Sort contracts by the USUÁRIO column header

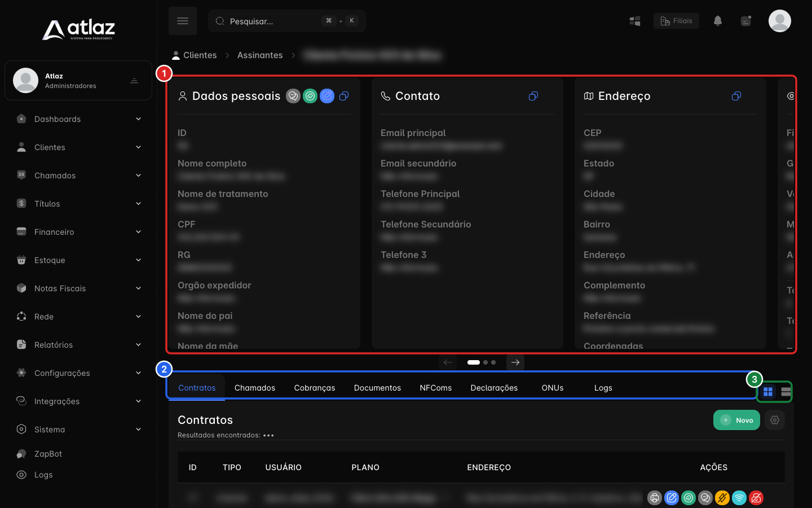pos(284,467)
